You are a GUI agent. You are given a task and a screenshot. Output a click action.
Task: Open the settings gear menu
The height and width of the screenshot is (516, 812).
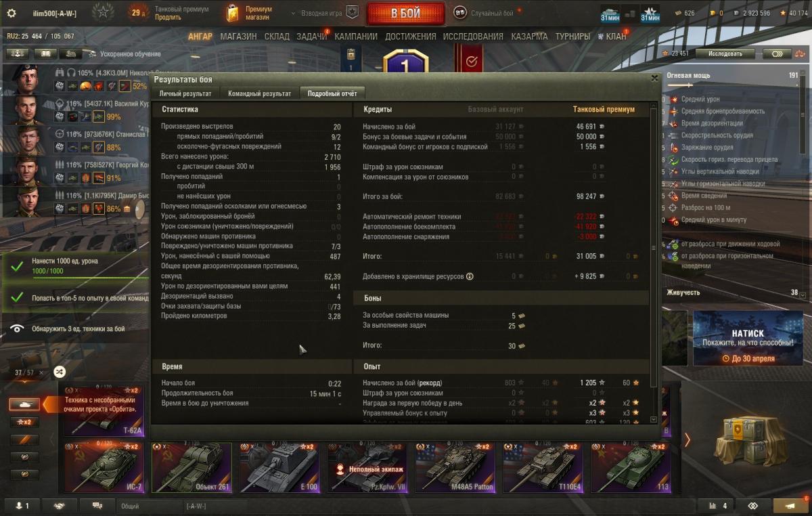click(12, 13)
